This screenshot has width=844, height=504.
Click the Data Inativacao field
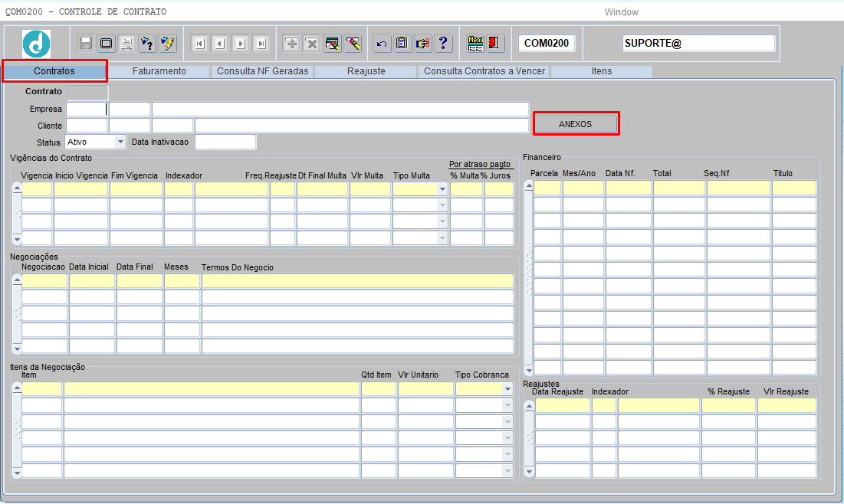(225, 142)
